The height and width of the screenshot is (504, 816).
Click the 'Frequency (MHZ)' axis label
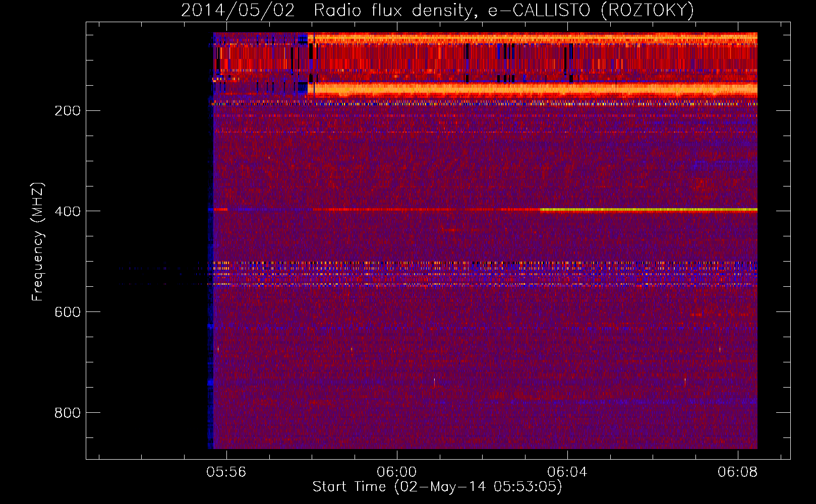click(38, 242)
